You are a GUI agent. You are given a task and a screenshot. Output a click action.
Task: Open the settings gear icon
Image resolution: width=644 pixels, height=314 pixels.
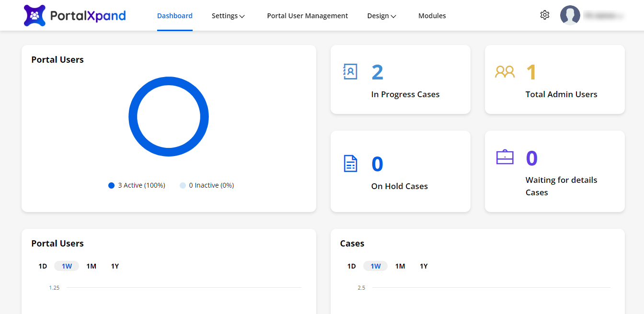[544, 15]
